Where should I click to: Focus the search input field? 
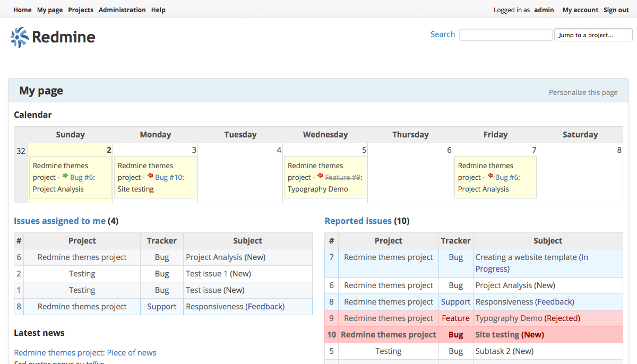506,35
